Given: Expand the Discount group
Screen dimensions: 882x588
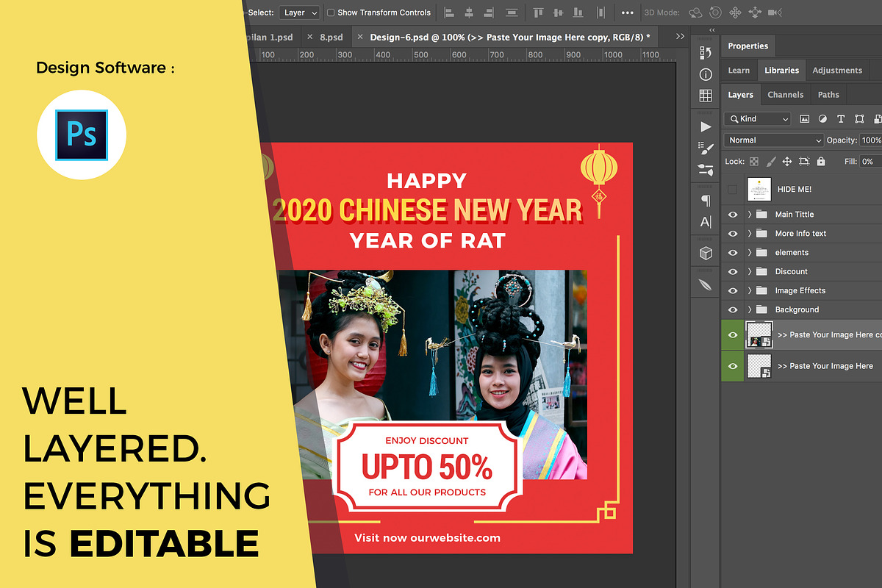Looking at the screenshot, I should (750, 272).
